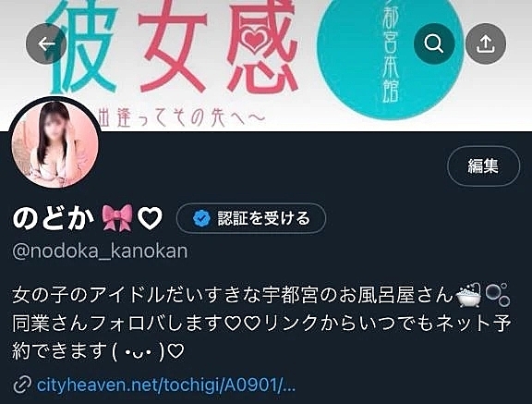Open the 編集 profile edit button

483,166
